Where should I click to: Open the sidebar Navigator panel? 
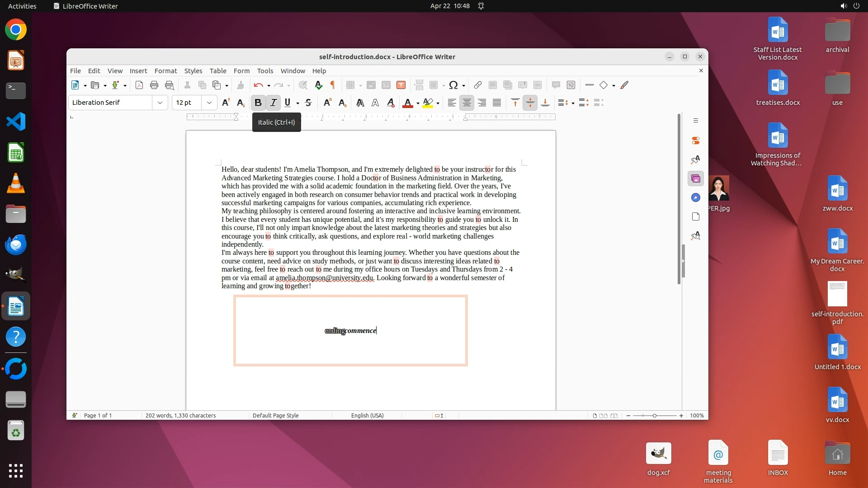pyautogui.click(x=696, y=198)
